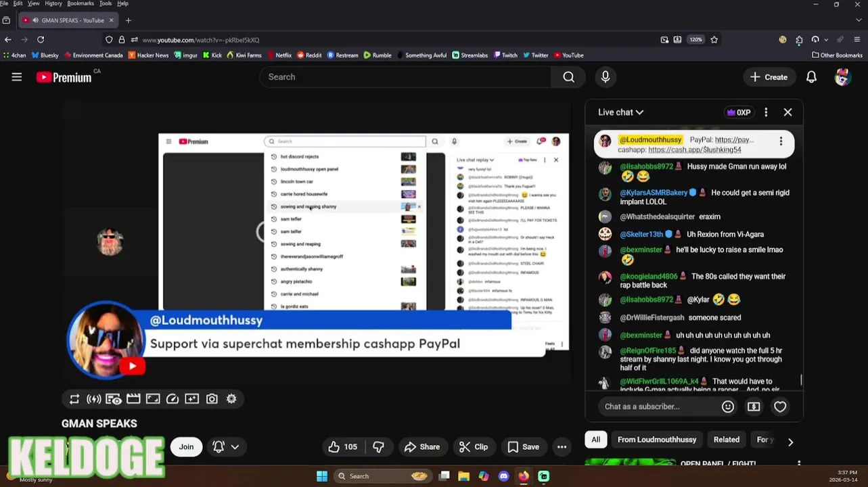Open the notification bell dropdown beside Join
Screen dimensions: 868x487
point(226,447)
